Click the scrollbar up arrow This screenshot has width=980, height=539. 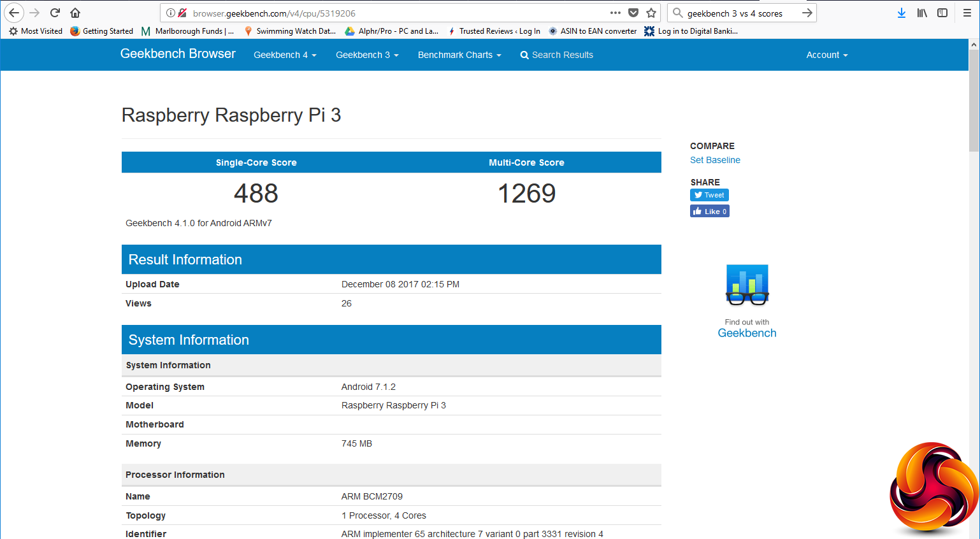[974, 45]
